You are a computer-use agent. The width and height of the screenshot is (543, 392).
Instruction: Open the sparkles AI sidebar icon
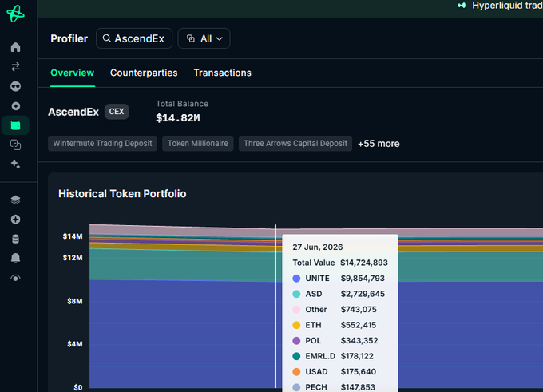[16, 164]
